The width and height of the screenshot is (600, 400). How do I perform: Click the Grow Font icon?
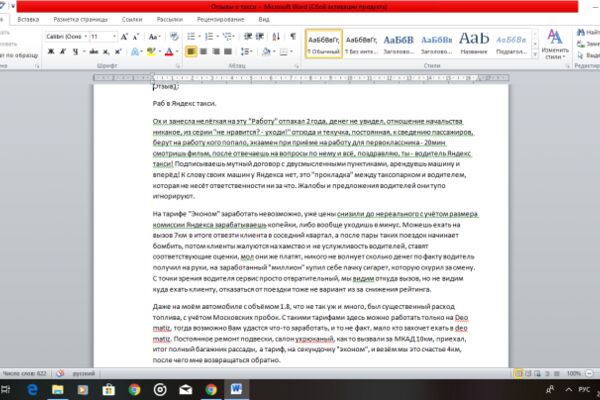click(124, 37)
